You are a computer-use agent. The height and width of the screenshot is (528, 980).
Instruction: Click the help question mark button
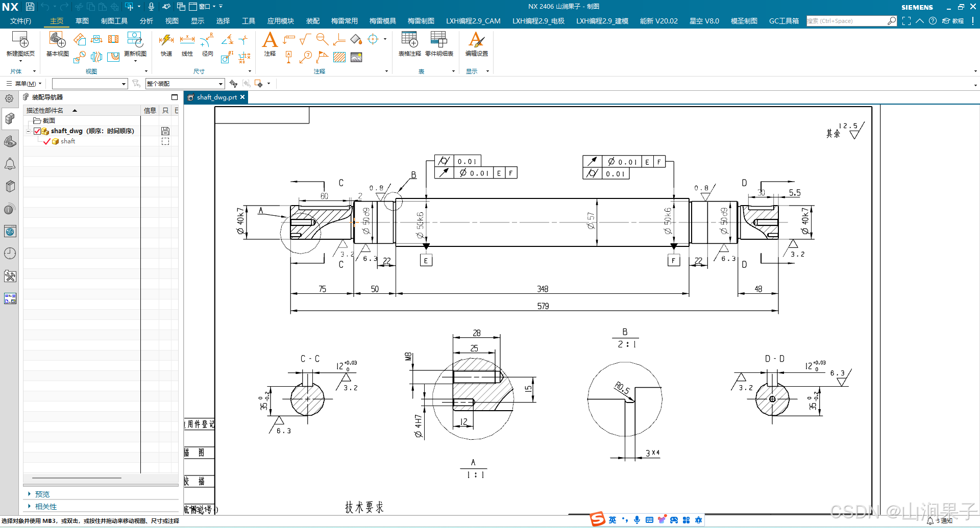[933, 21]
